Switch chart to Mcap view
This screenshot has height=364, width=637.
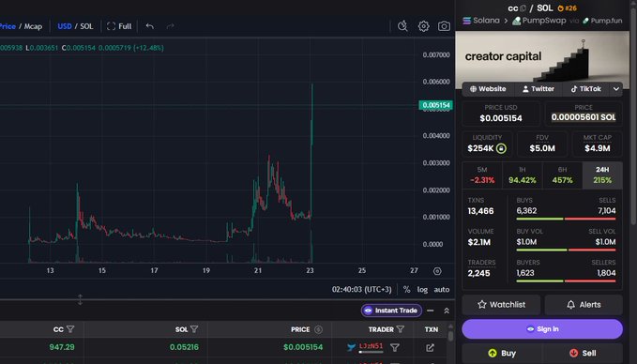tap(34, 26)
